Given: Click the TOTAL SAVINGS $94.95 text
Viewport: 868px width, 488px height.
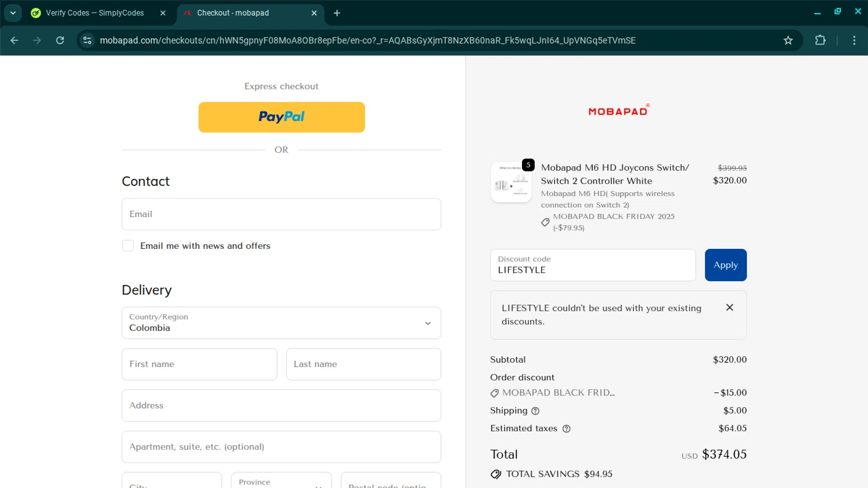Looking at the screenshot, I should [559, 474].
